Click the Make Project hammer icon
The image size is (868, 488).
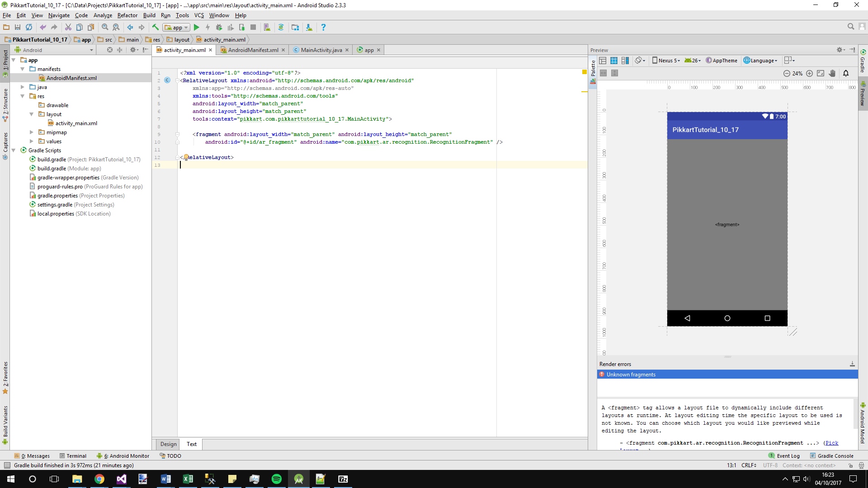point(156,28)
